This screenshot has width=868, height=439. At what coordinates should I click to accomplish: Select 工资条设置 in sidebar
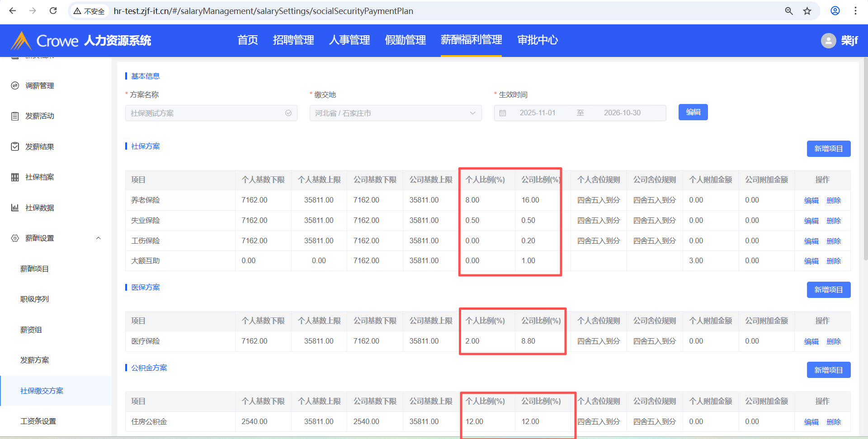38,421
